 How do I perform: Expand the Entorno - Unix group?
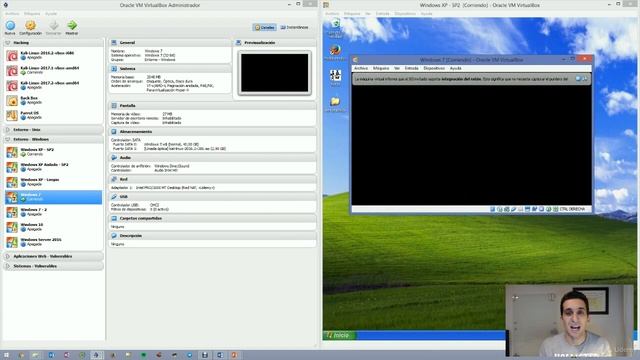click(x=8, y=130)
